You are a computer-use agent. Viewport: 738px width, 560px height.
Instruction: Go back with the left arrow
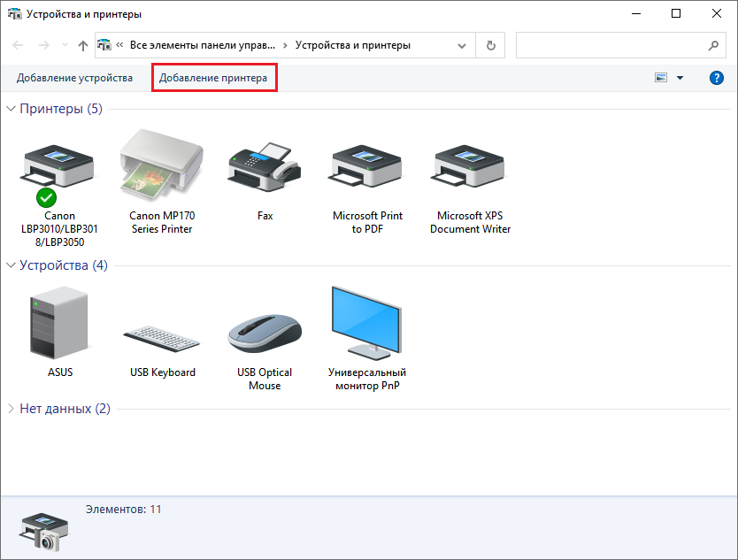[x=18, y=45]
